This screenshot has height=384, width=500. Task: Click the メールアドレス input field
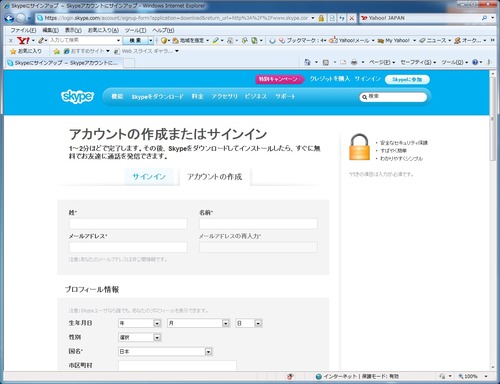tap(128, 247)
